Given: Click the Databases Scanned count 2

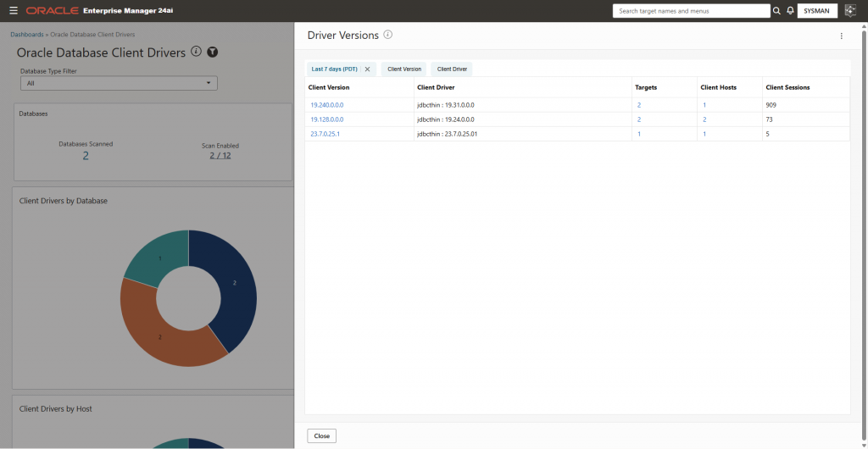Looking at the screenshot, I should [86, 156].
